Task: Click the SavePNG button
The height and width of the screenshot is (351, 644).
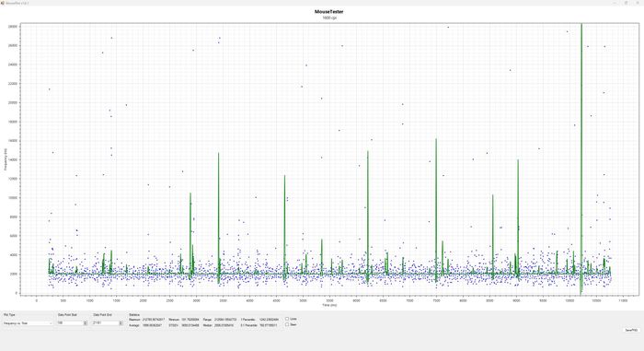Action: click(631, 330)
